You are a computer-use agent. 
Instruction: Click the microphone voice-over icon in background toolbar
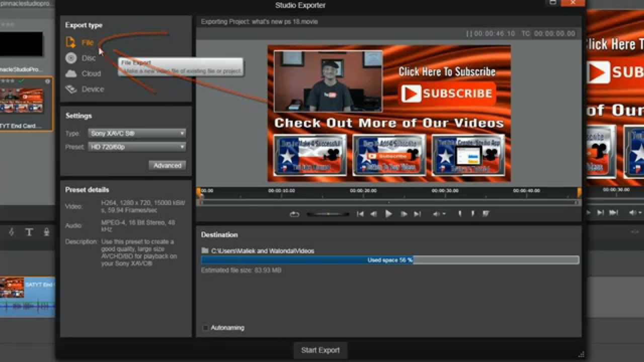click(x=46, y=232)
